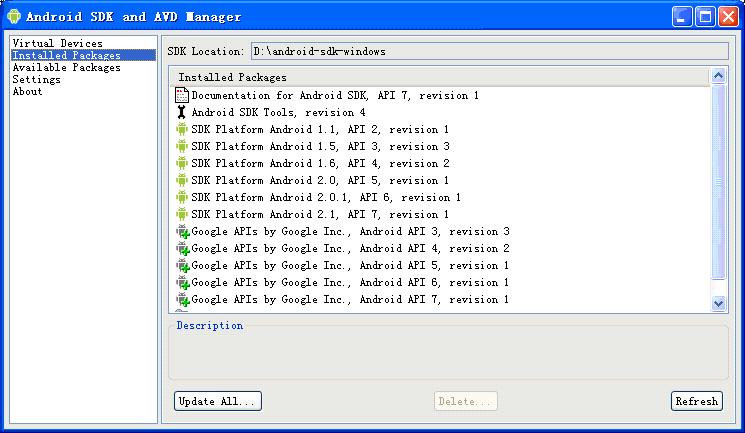Screen dimensions: 745x433
Task: Click the Documentation for Android SDK document icon
Action: pyautogui.click(x=181, y=96)
